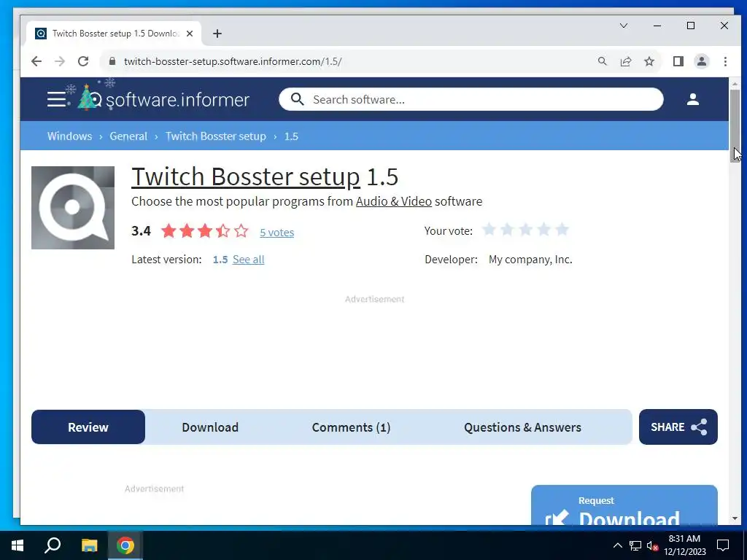This screenshot has width=747, height=560.
Task: Open Windows Start menu
Action: tap(18, 545)
